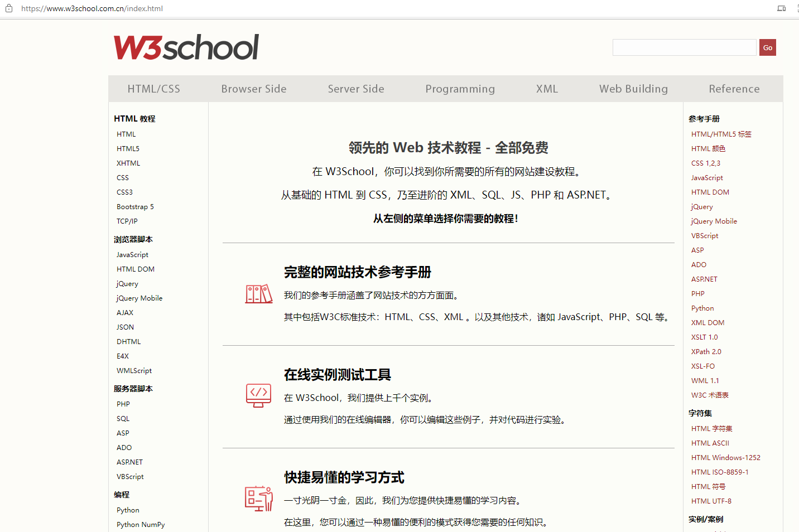Open the Server Side navigation tab
Viewport: 799px width, 532px height.
[x=356, y=89]
